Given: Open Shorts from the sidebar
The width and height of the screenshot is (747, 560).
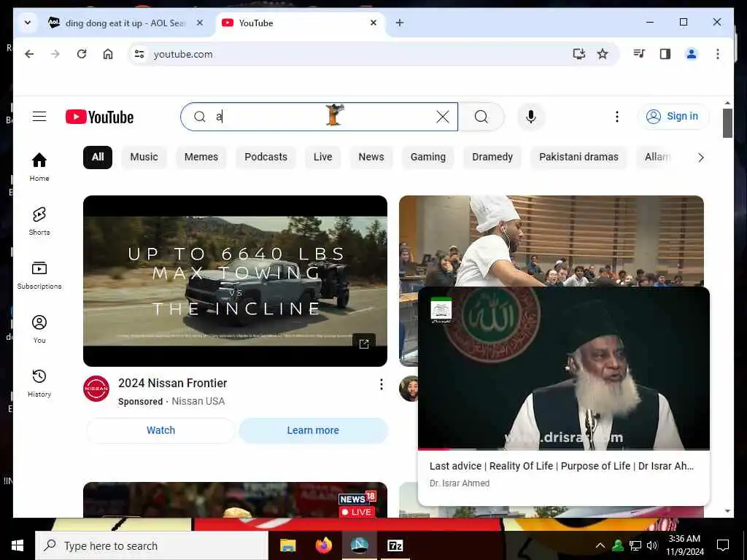Looking at the screenshot, I should pyautogui.click(x=39, y=221).
